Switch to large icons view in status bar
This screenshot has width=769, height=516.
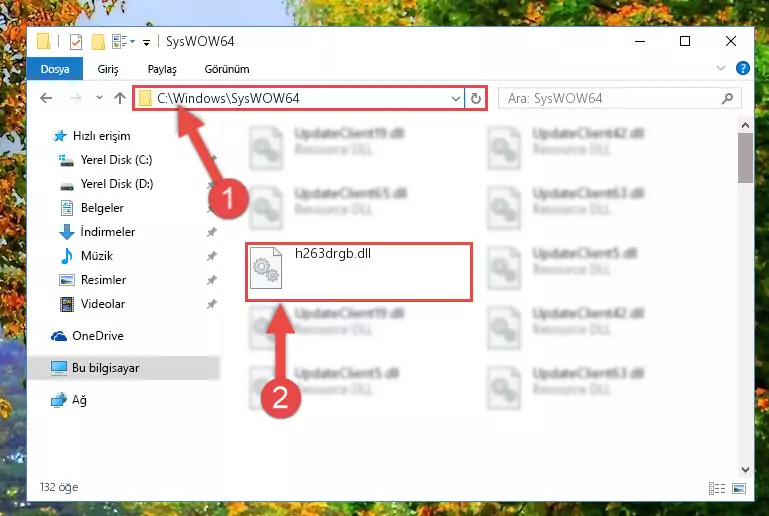pyautogui.click(x=739, y=488)
